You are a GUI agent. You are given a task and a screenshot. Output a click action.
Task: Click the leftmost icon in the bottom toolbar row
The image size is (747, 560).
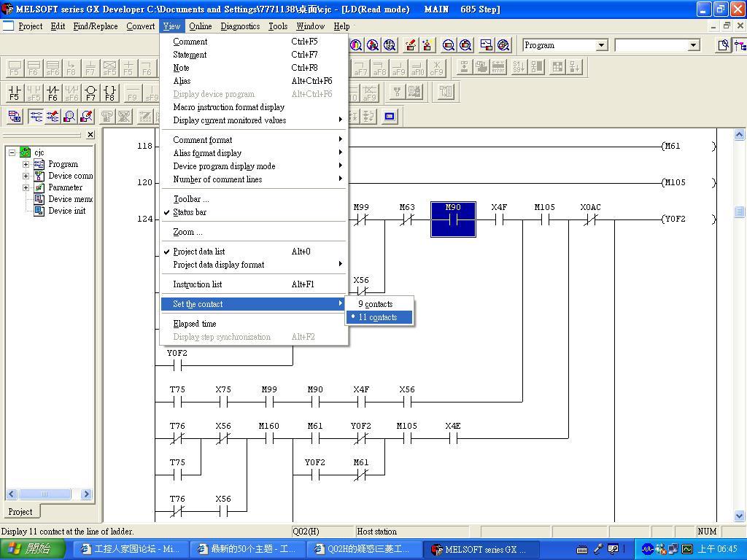[x=15, y=116]
